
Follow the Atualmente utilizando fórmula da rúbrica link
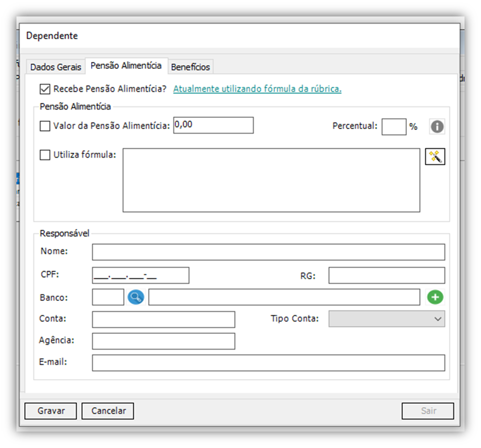tap(257, 89)
